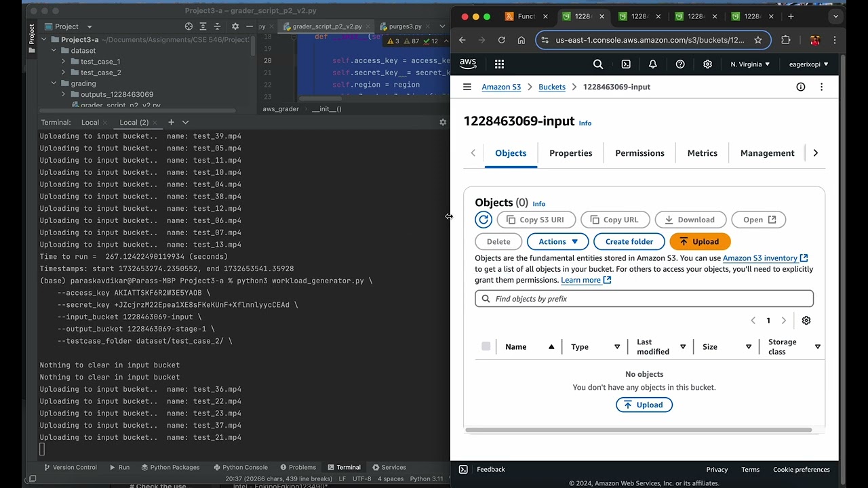Open browser home page
This screenshot has width=868, height=488.
521,40
